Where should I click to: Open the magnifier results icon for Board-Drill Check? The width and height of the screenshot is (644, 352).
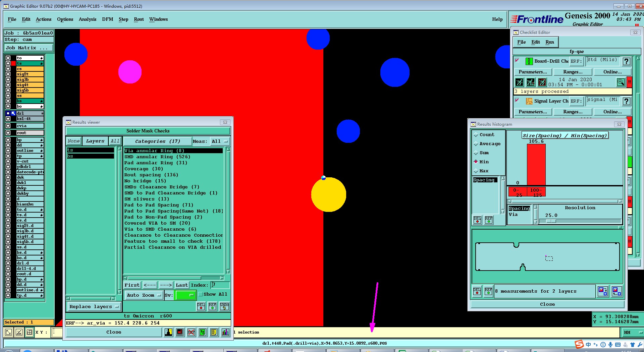(621, 82)
